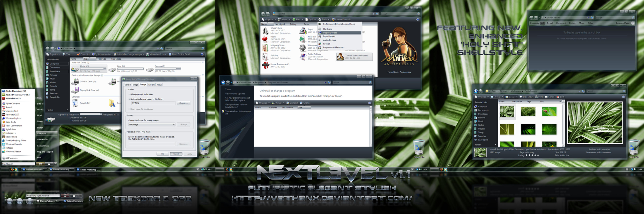Select the Solitaire game icon
The height and width of the screenshot is (214, 644).
[265, 57]
